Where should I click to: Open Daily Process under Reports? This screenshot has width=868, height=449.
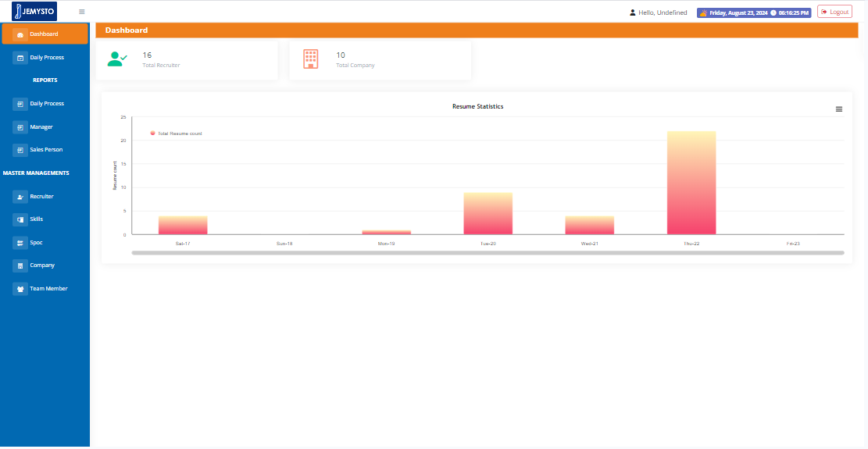[46, 104]
